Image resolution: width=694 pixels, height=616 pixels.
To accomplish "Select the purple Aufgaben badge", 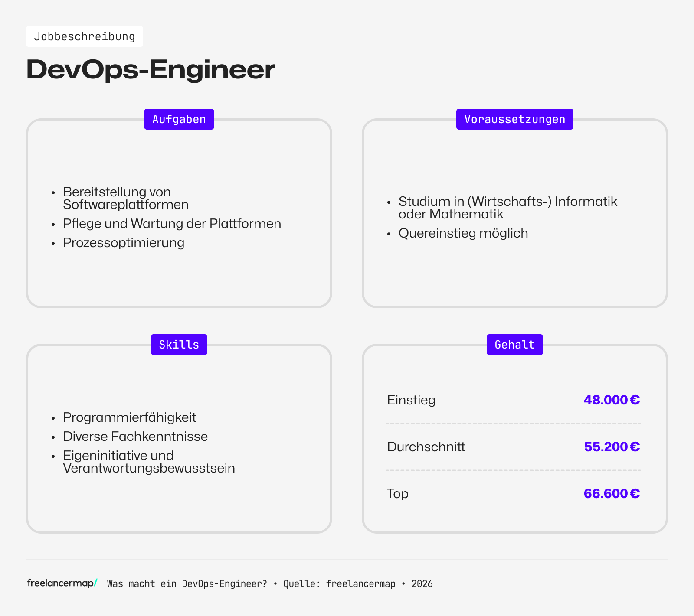I will (179, 119).
